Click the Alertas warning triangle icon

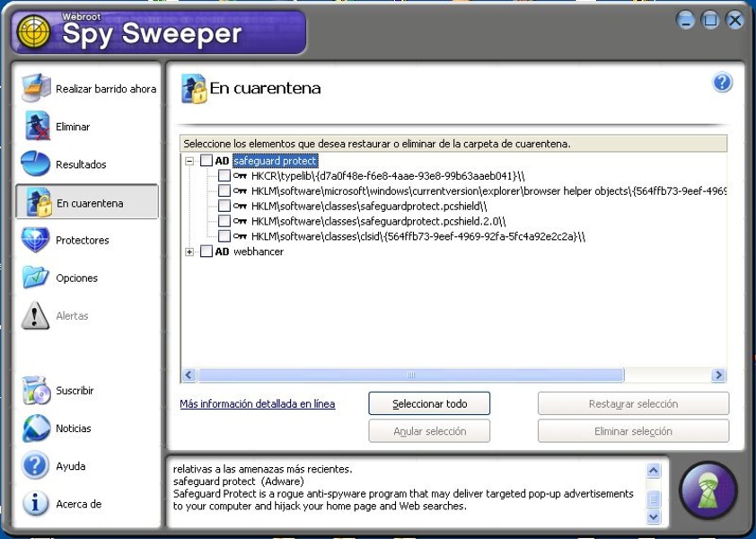[x=35, y=315]
